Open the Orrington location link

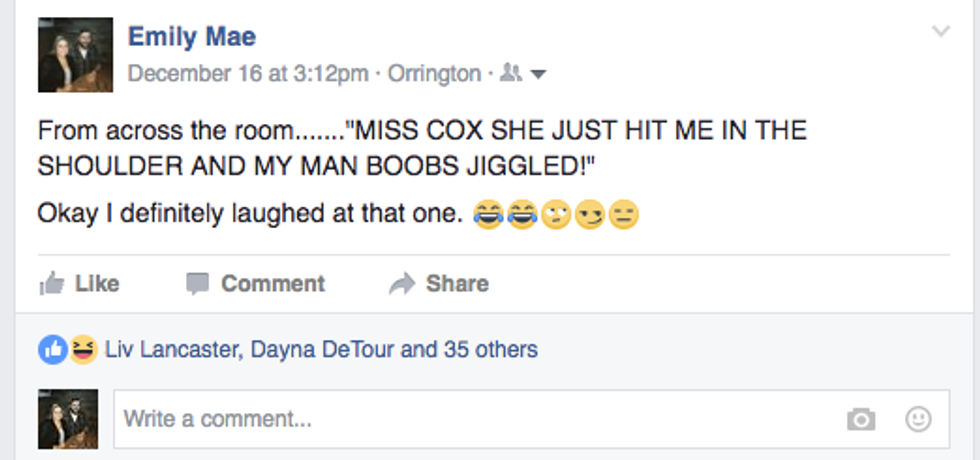coord(434,74)
